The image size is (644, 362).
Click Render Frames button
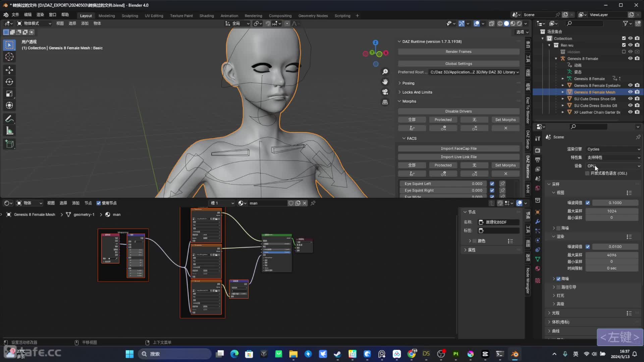[459, 52]
